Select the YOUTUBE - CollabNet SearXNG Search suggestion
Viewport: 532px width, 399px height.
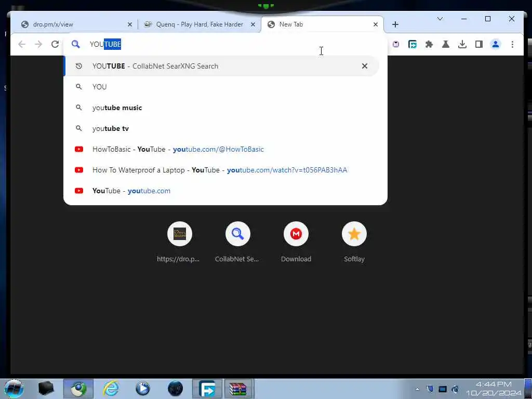[221, 66]
